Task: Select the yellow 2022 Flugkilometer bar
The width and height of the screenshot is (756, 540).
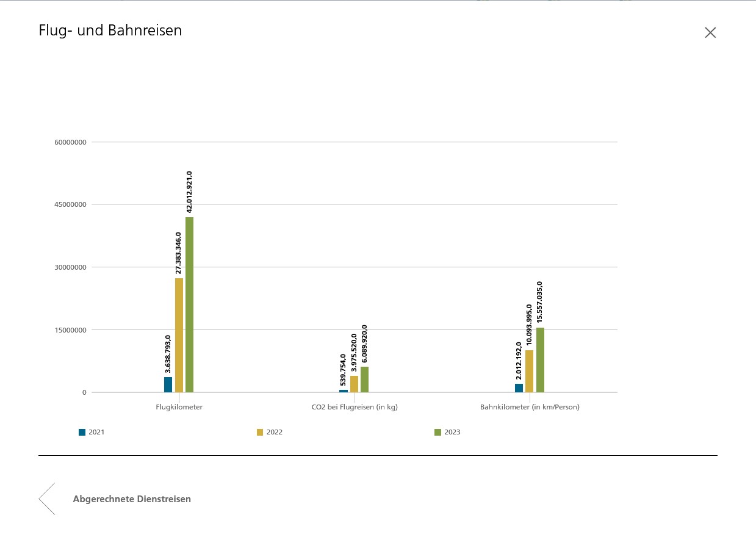Action: coord(179,335)
